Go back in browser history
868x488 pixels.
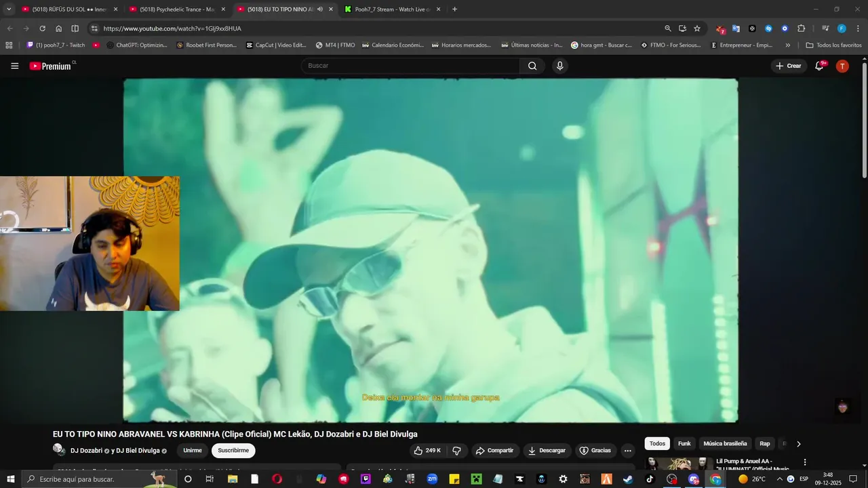[x=9, y=28]
